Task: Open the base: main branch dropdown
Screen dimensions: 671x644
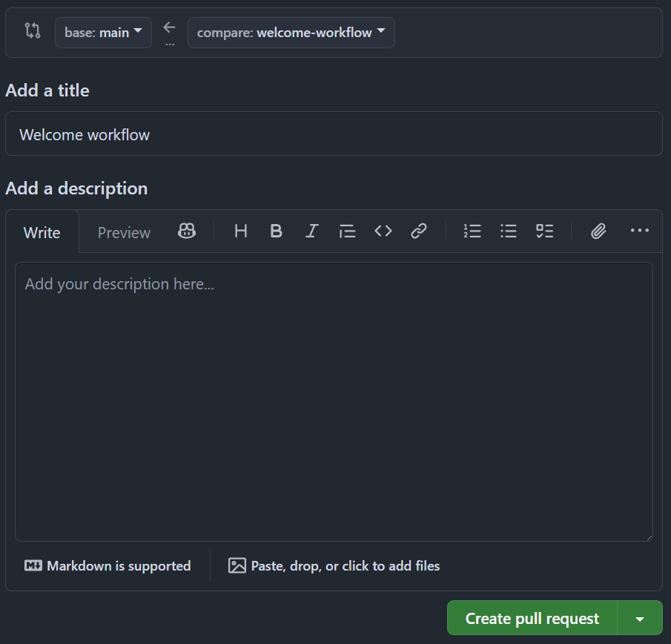Action: coord(103,33)
